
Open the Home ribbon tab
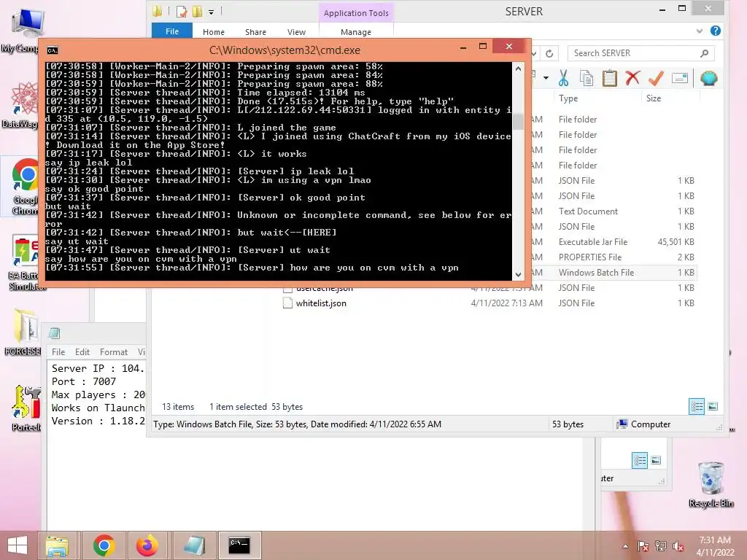(x=214, y=32)
